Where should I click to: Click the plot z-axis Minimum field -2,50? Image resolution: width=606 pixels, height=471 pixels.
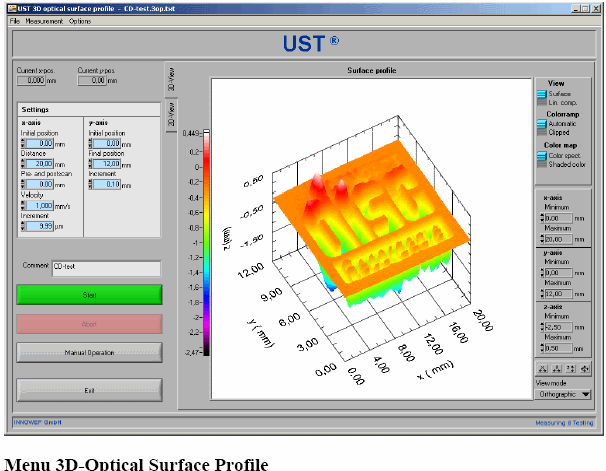(x=558, y=327)
